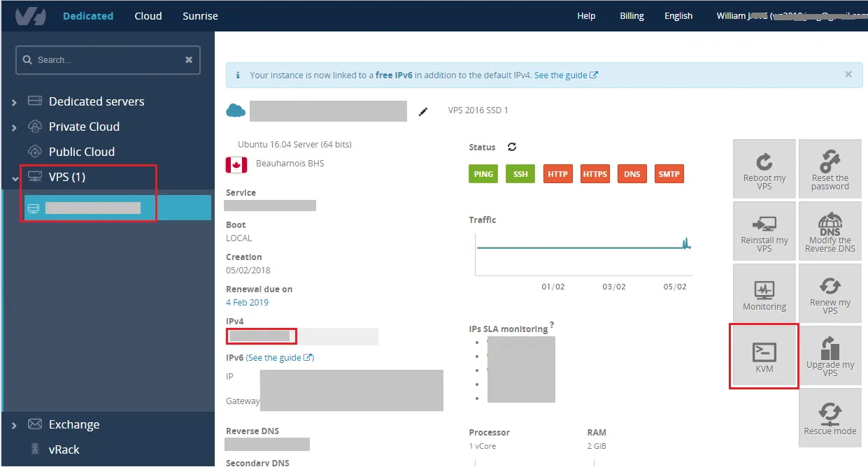Click the PING status badge
868x467 pixels.
(x=483, y=174)
